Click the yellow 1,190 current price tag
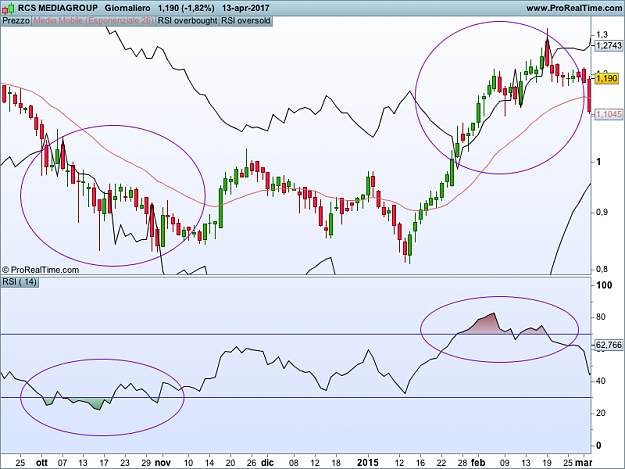The width and height of the screenshot is (625, 469). click(x=607, y=78)
